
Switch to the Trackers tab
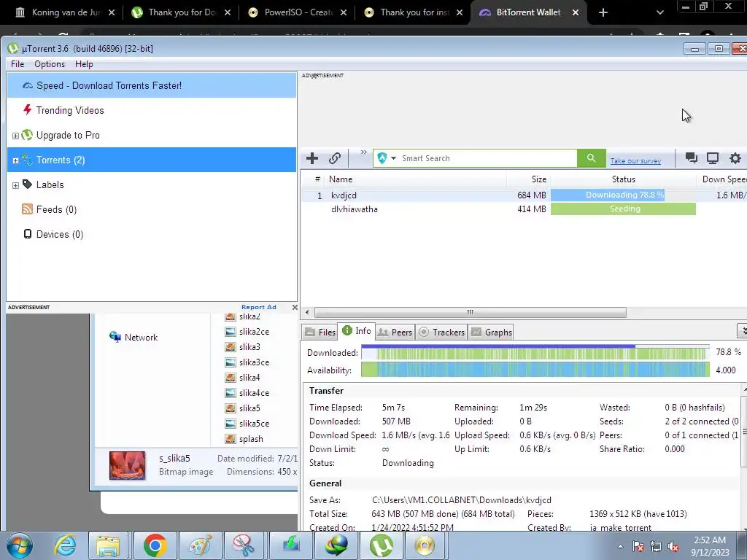coord(441,332)
